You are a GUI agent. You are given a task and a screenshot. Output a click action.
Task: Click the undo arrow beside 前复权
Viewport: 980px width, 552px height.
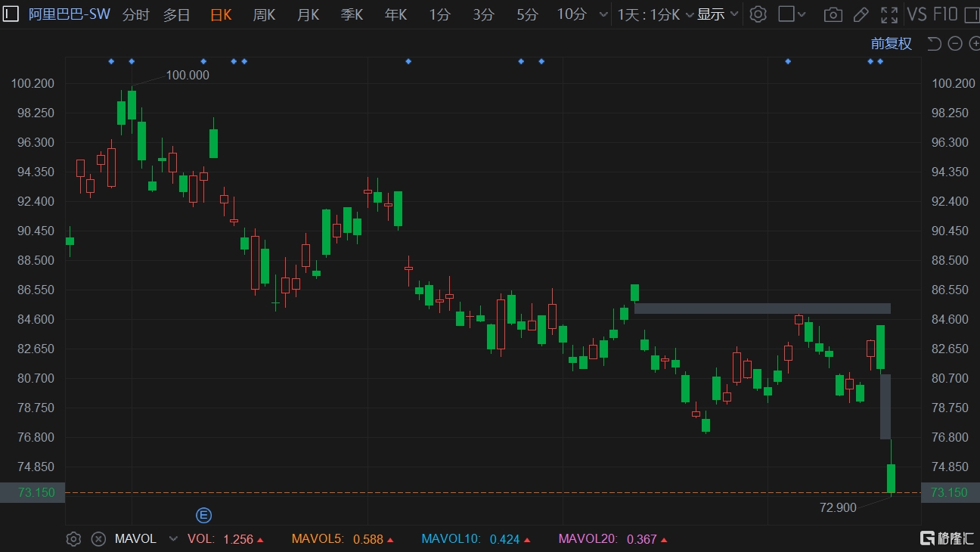click(x=935, y=44)
